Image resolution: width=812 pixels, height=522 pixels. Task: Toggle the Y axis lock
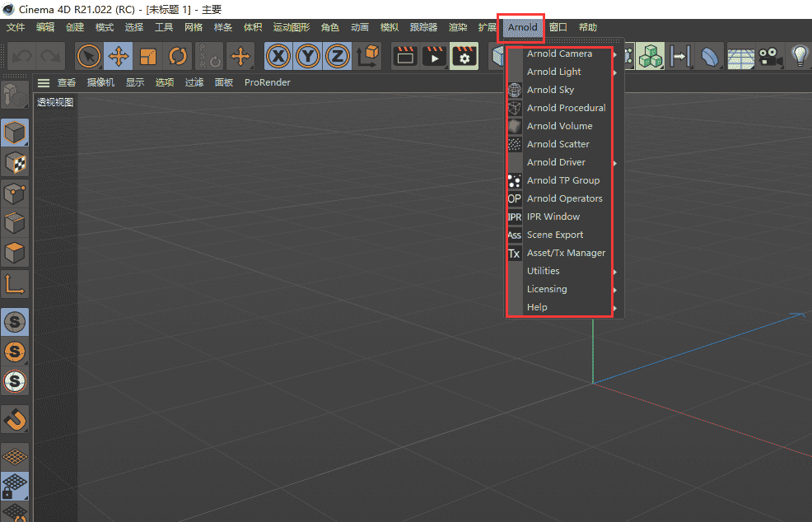[x=308, y=56]
